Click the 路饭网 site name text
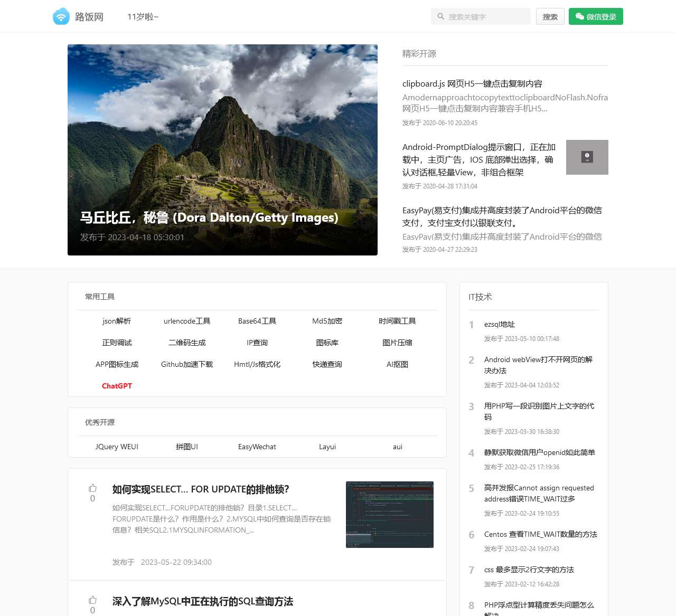 click(x=89, y=17)
